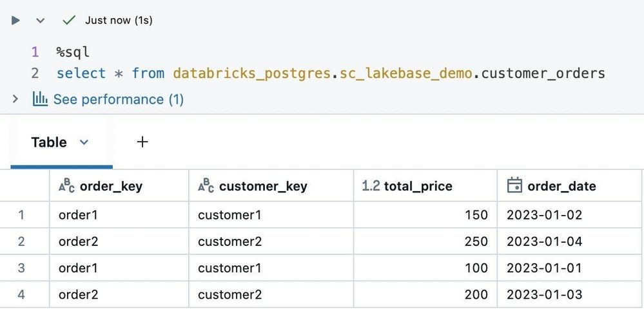Add a new visualization with plus icon
This screenshot has width=644, height=309.
[142, 142]
